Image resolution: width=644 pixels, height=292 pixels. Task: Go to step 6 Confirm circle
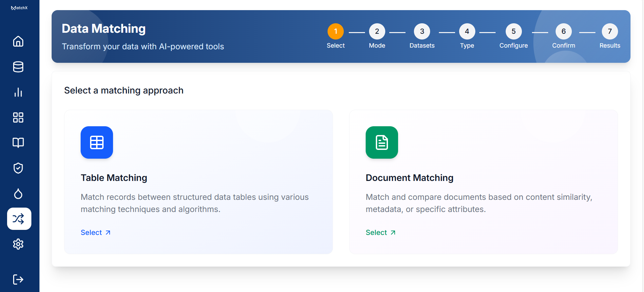[564, 31]
